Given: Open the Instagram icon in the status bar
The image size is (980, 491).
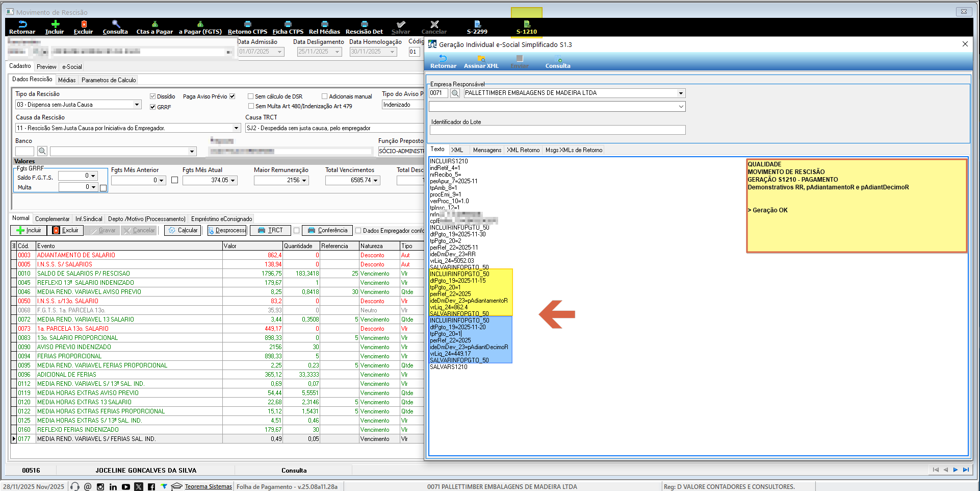Looking at the screenshot, I should [x=100, y=487].
